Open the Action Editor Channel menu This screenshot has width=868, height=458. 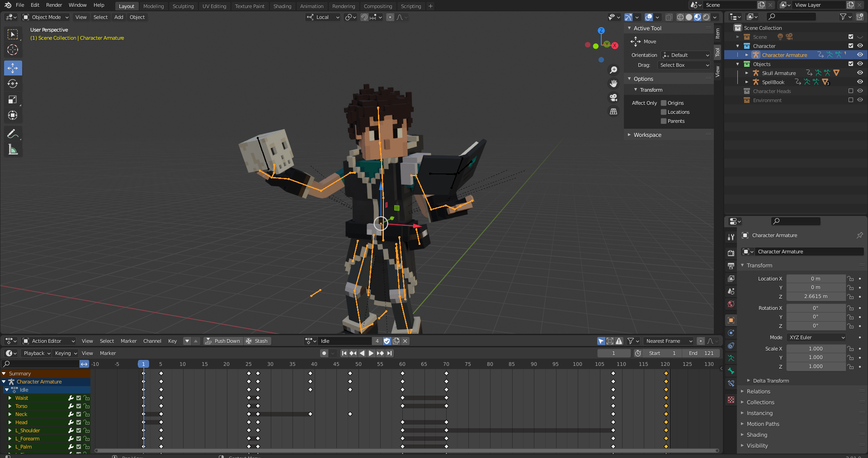pyautogui.click(x=152, y=341)
